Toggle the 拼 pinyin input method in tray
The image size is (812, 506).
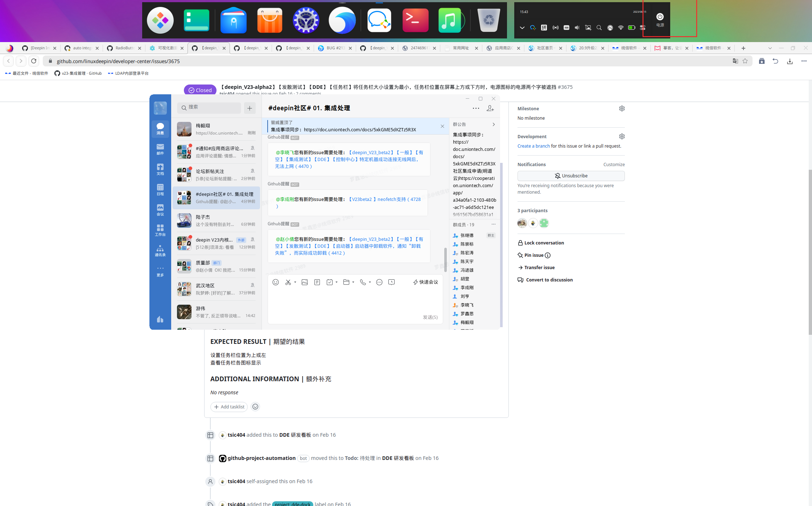[544, 28]
